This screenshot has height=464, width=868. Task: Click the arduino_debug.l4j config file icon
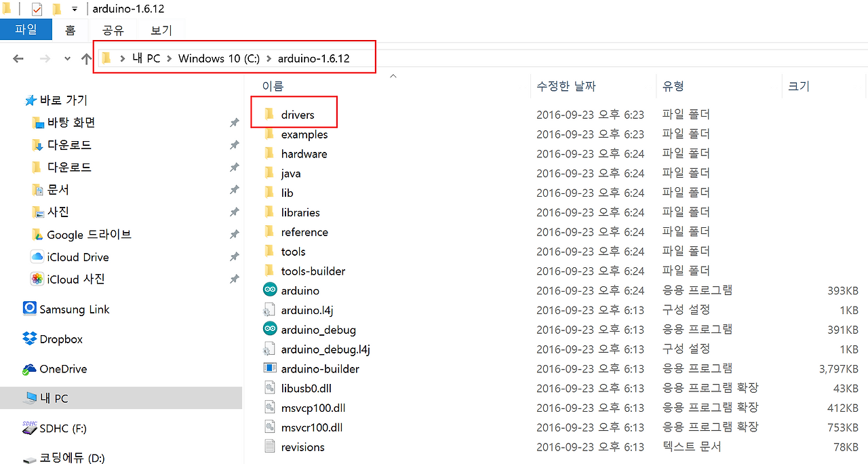click(x=269, y=349)
